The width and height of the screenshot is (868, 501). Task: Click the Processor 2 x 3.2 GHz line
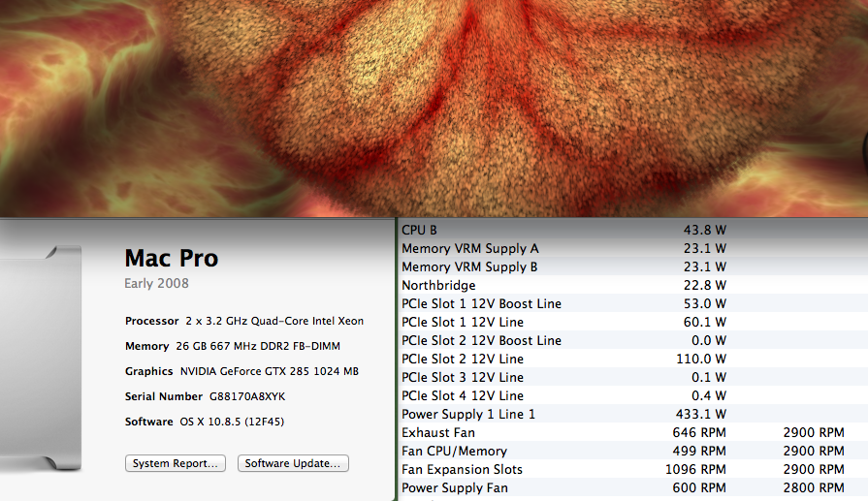pyautogui.click(x=244, y=322)
